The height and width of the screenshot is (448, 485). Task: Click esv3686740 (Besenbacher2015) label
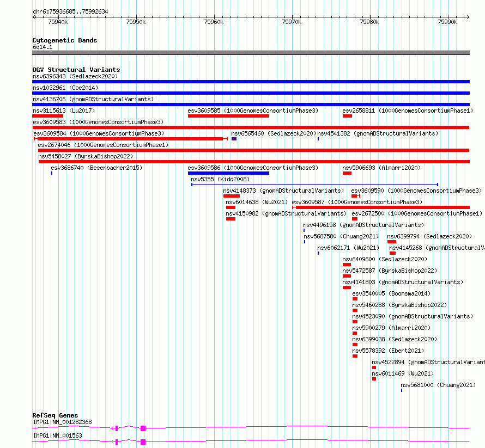pos(96,168)
